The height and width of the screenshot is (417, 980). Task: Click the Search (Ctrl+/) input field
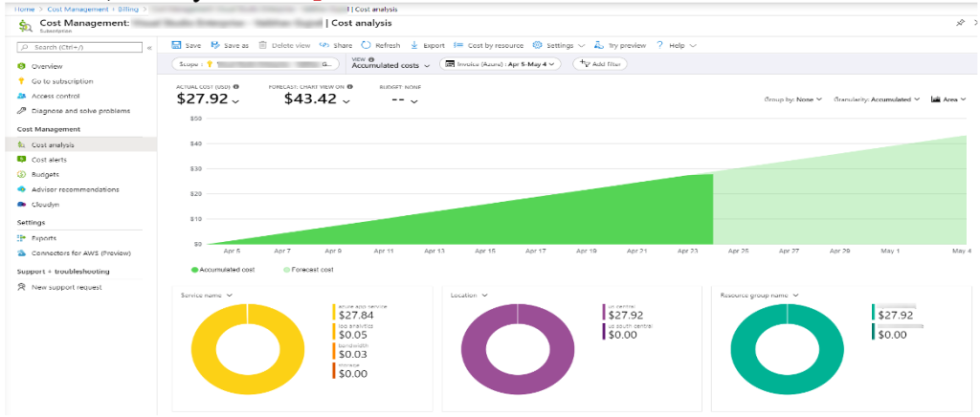[x=79, y=48]
